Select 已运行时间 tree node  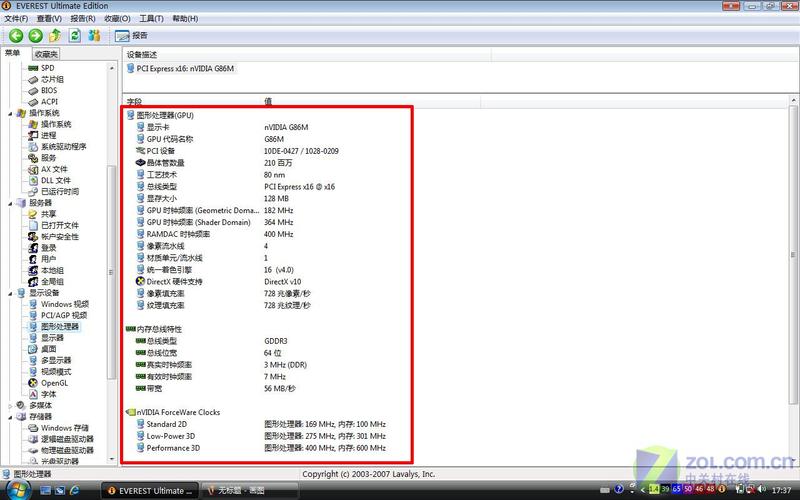click(x=60, y=191)
